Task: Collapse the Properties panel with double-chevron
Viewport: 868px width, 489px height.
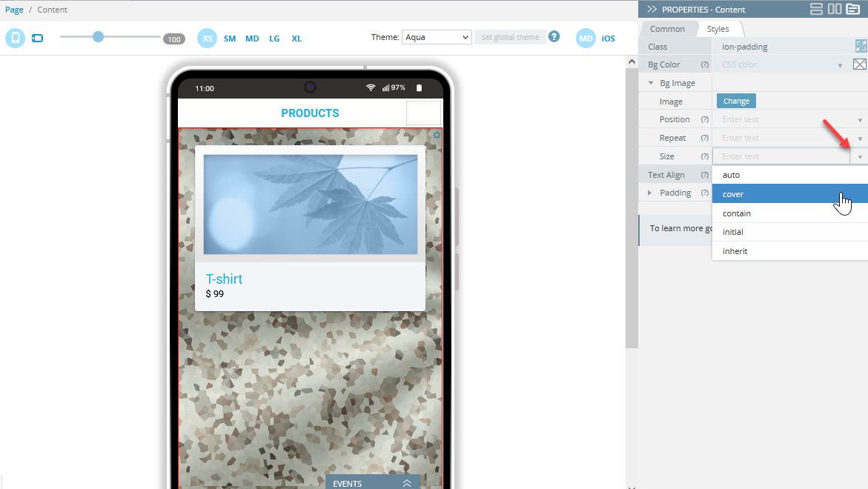Action: tap(652, 10)
